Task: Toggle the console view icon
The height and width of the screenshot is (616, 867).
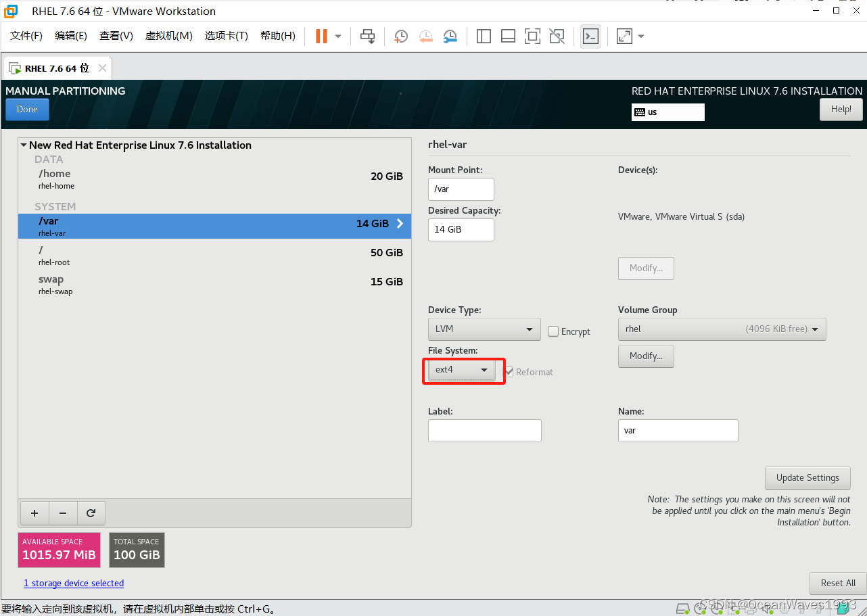Action: 590,36
